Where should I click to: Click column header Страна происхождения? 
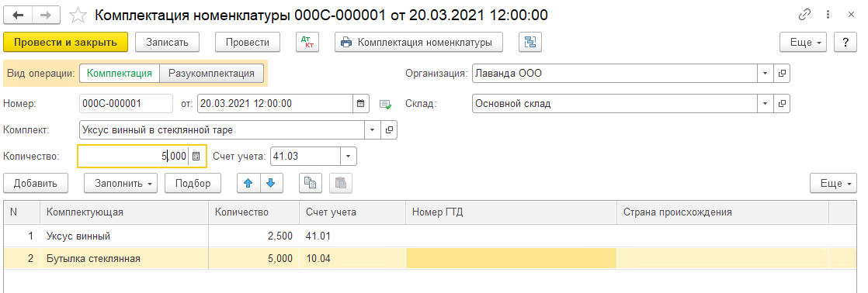(723, 212)
